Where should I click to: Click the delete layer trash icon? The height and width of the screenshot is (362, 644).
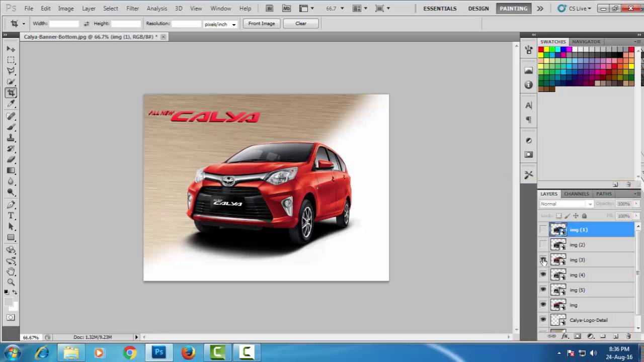[x=628, y=336]
